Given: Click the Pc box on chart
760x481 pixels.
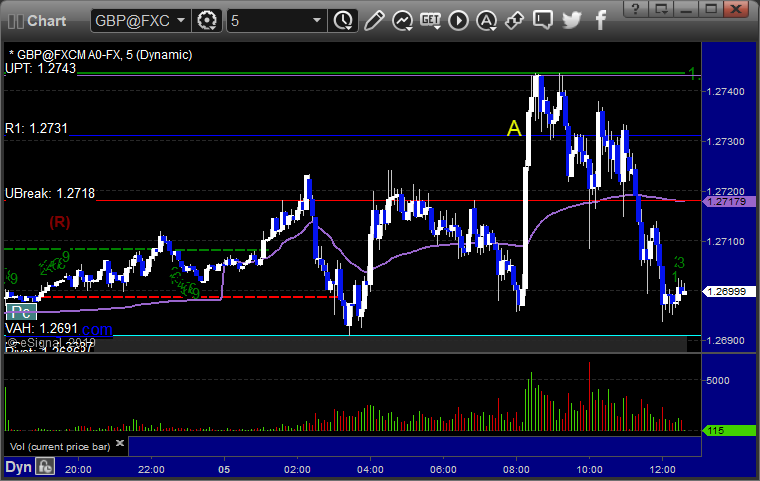Looking at the screenshot, I should pyautogui.click(x=21, y=311).
